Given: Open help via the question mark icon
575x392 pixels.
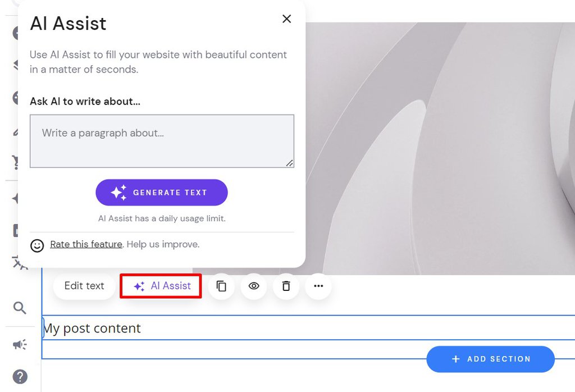Looking at the screenshot, I should (20, 377).
